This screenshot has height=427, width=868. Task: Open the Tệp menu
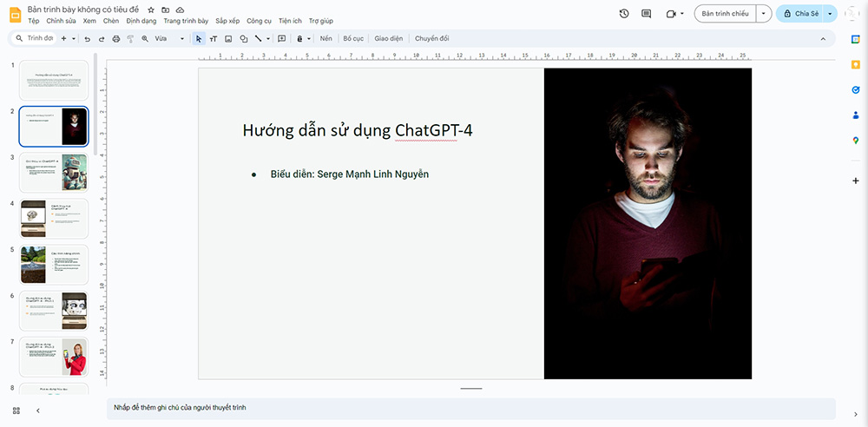(x=34, y=21)
